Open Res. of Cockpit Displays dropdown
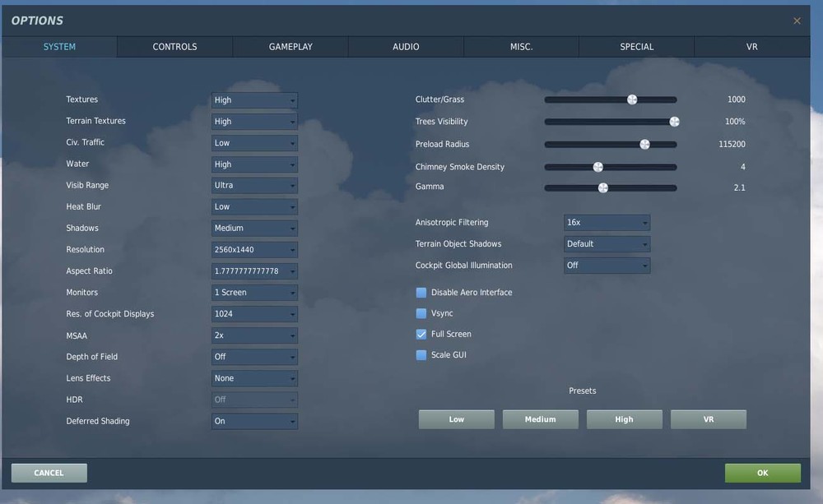 254,314
